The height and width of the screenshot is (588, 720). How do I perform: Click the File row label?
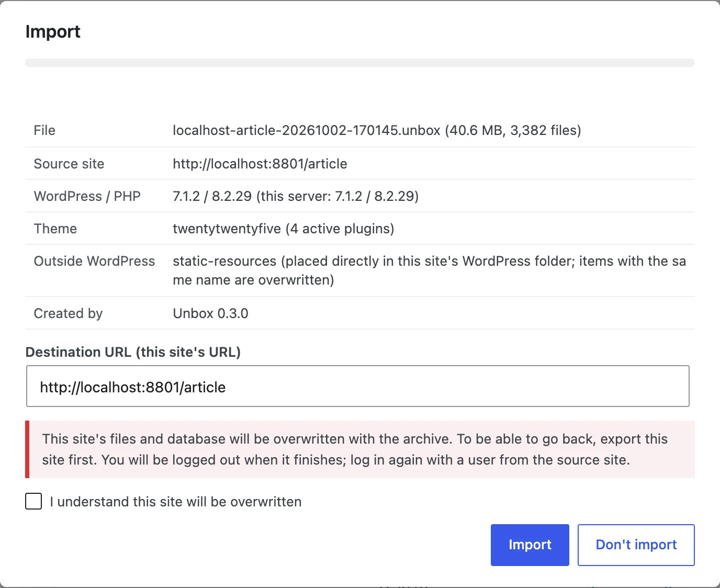pyautogui.click(x=44, y=130)
